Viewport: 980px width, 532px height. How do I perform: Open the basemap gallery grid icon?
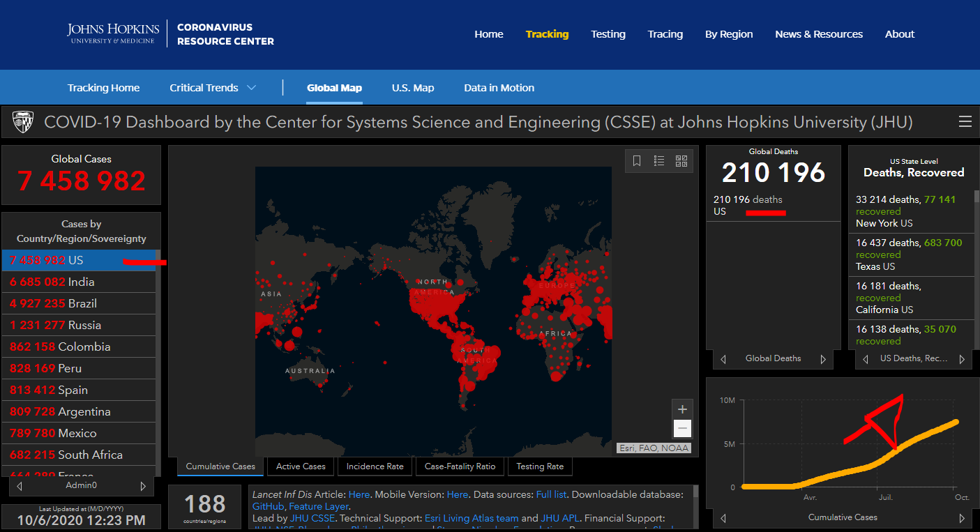click(x=681, y=161)
